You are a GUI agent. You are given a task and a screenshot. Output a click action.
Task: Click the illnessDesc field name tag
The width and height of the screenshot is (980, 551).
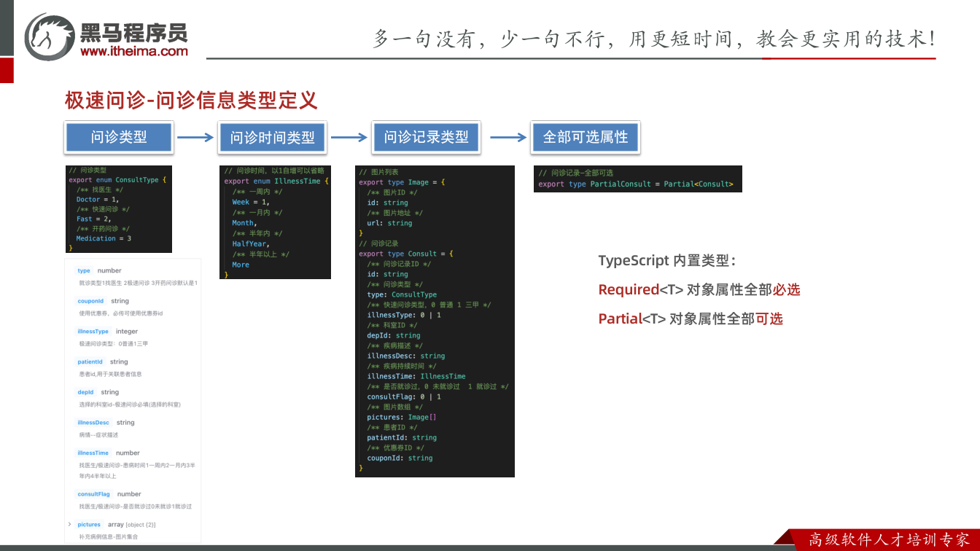pyautogui.click(x=93, y=423)
